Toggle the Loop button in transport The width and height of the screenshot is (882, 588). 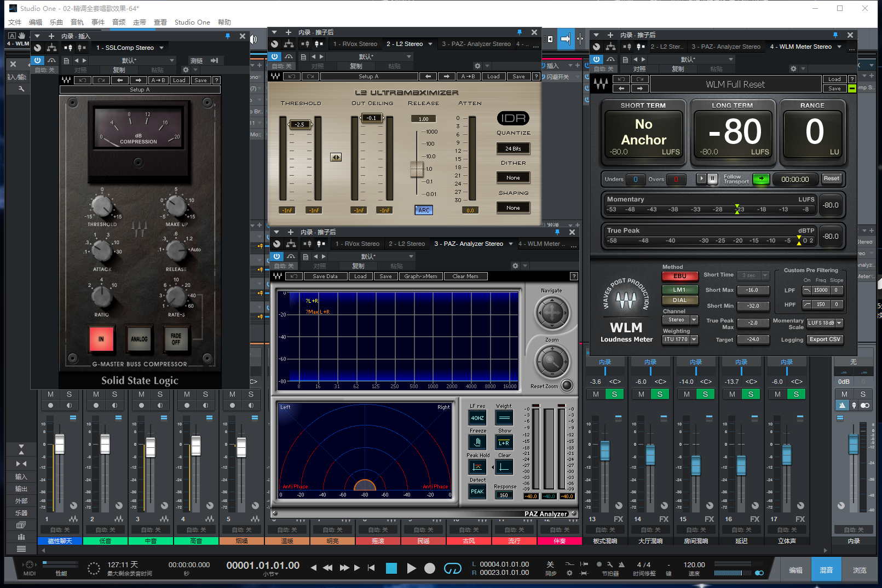(x=452, y=568)
